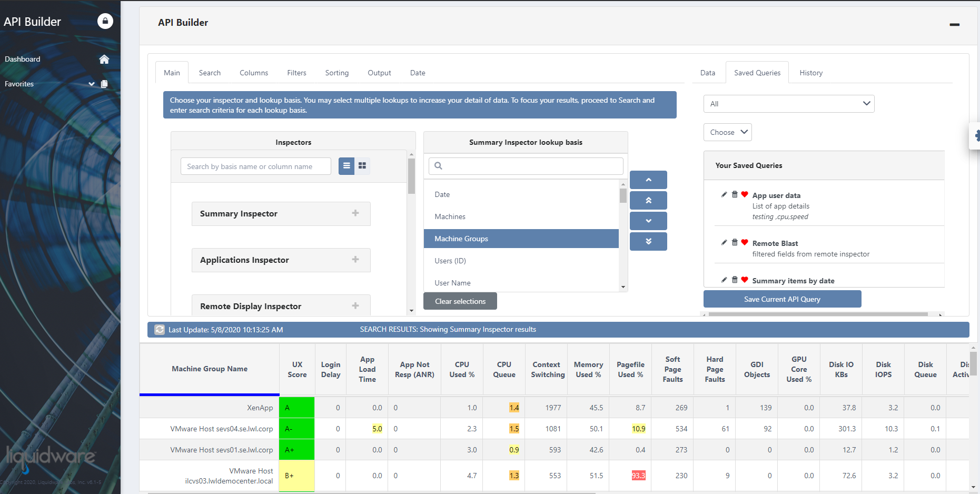Select Users (ID) lookup basis
This screenshot has height=494, width=980.
[521, 261]
